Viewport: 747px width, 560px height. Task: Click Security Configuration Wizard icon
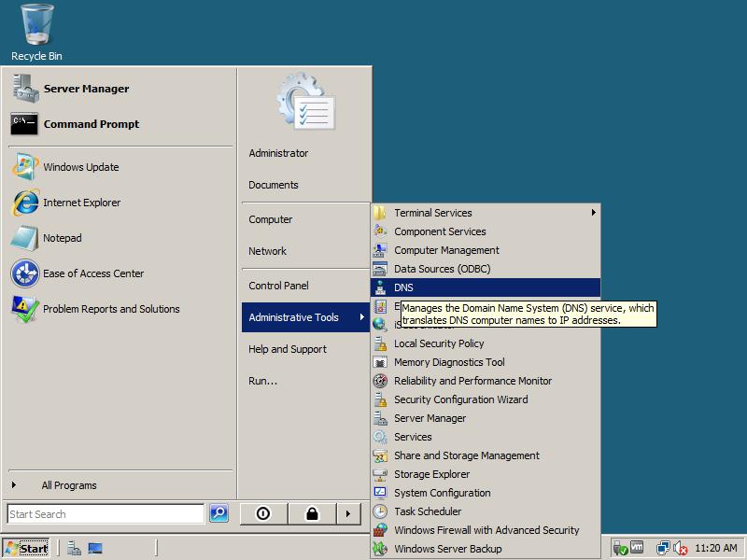380,399
